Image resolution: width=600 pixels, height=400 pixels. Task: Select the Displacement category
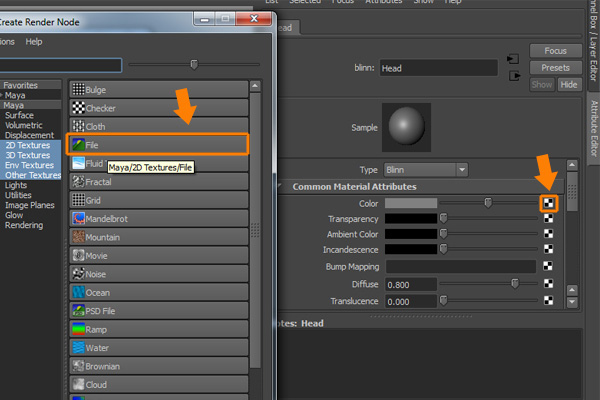tap(29, 135)
